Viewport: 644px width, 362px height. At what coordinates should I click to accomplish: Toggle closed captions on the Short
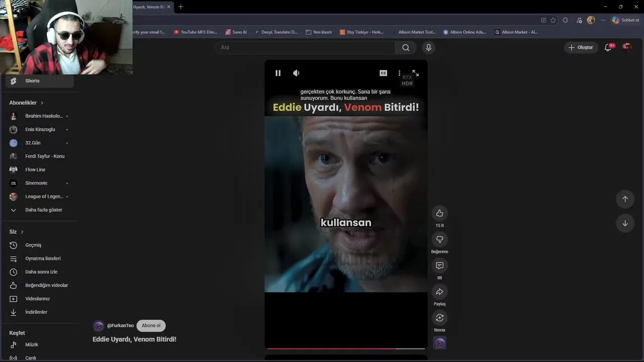(x=383, y=73)
